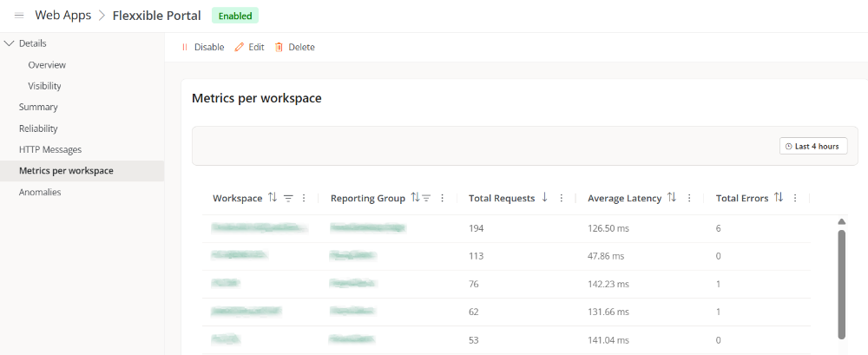
Task: Click the 47.86 ms latency value
Action: [x=606, y=256]
